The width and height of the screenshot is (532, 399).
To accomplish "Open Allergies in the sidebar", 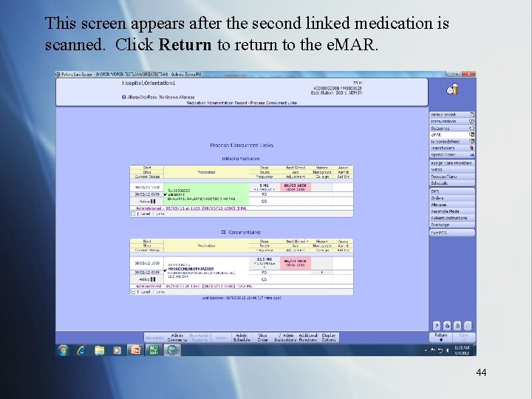I will [452, 205].
